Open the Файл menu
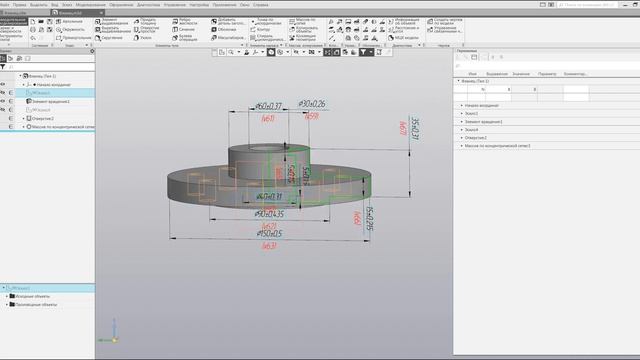Image resolution: width=640 pixels, height=360 pixels. pyautogui.click(x=4, y=5)
